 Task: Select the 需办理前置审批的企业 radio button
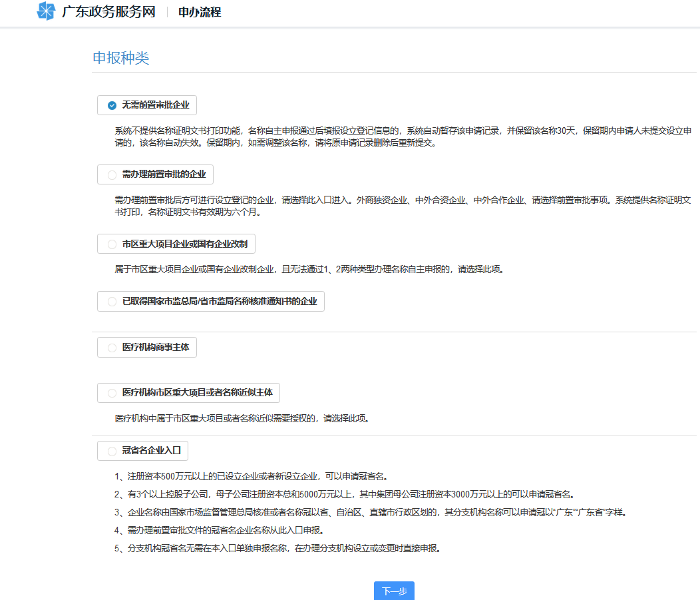tap(110, 174)
